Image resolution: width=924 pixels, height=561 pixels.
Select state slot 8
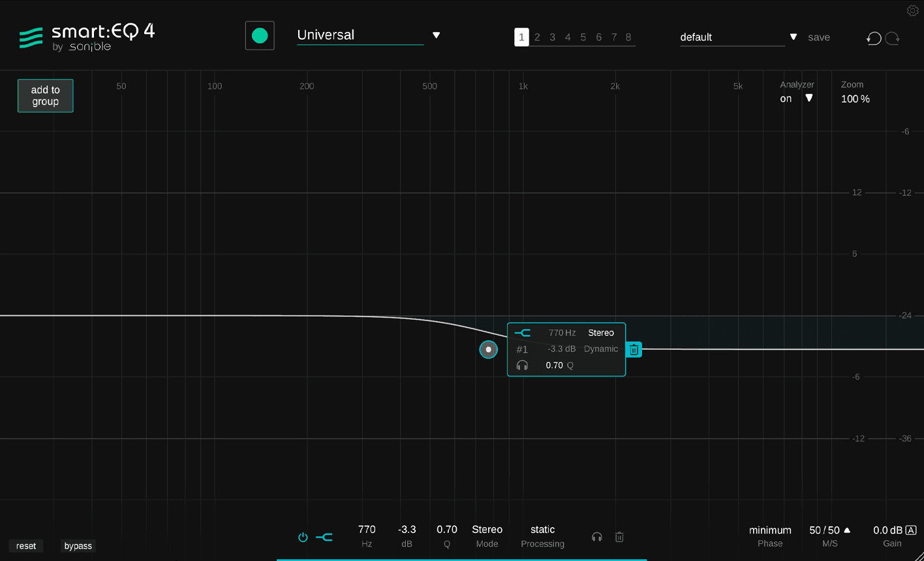pyautogui.click(x=628, y=37)
